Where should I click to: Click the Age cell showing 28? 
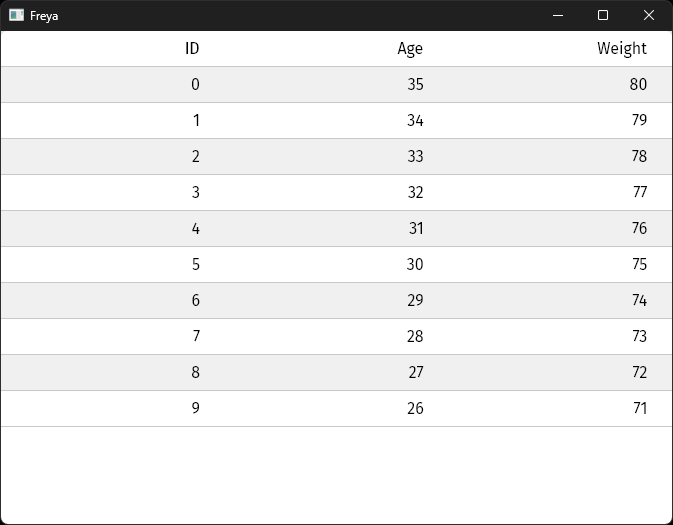click(x=415, y=336)
